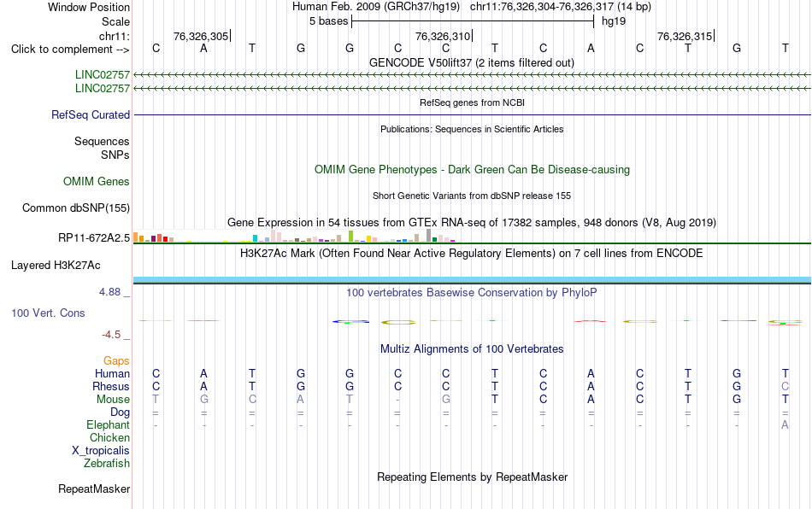Click the SNPs track label
812x509 pixels.
point(115,155)
